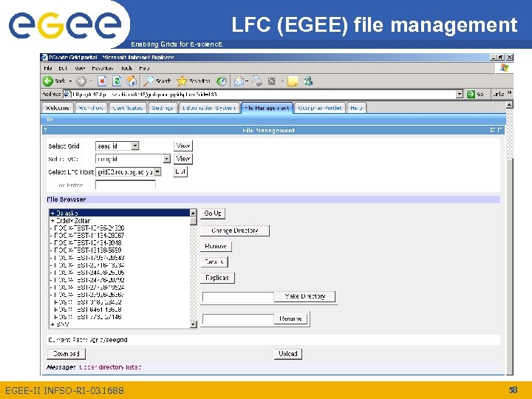Click file list scrollbar up arrow
The width and height of the screenshot is (532, 399).
coord(193,213)
